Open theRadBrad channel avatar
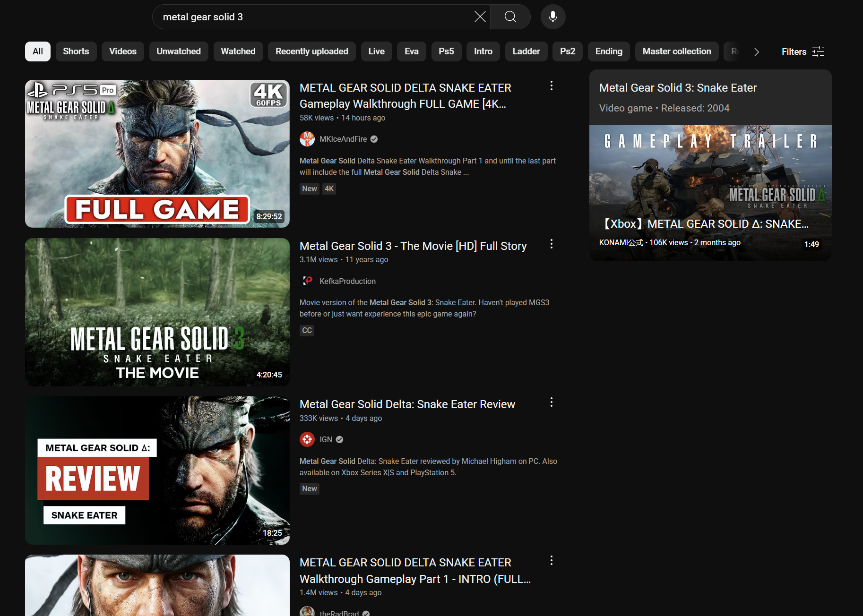The height and width of the screenshot is (616, 863). click(307, 611)
